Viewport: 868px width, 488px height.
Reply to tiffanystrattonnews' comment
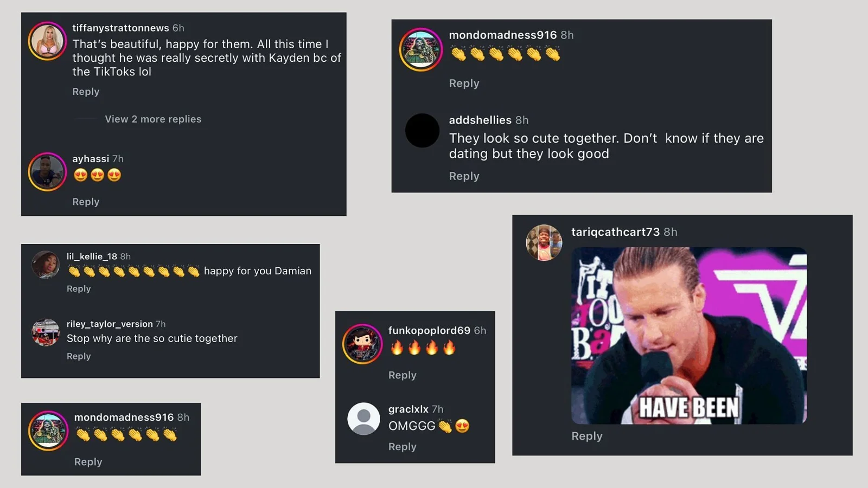pos(86,92)
